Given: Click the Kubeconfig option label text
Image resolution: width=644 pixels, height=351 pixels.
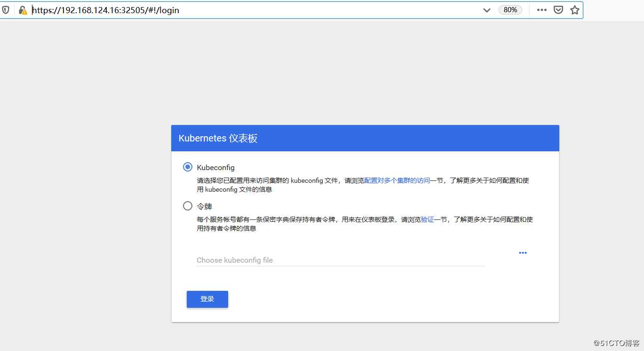Looking at the screenshot, I should click(215, 167).
